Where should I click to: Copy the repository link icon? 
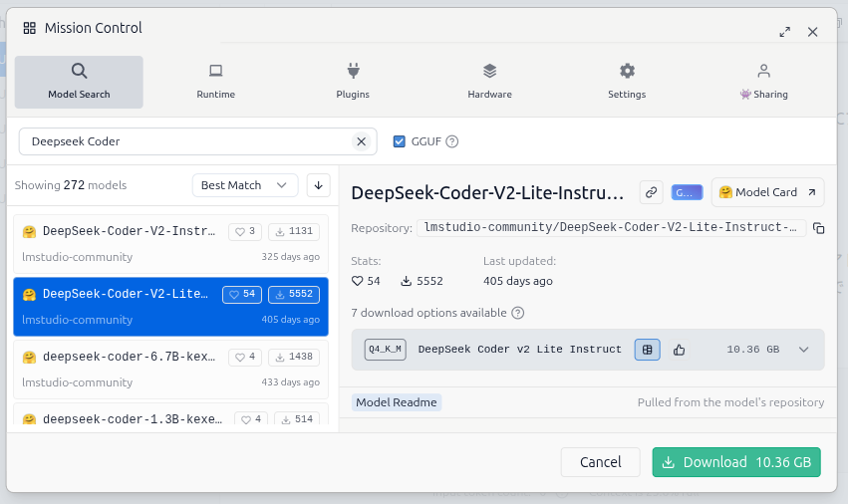[651, 192]
